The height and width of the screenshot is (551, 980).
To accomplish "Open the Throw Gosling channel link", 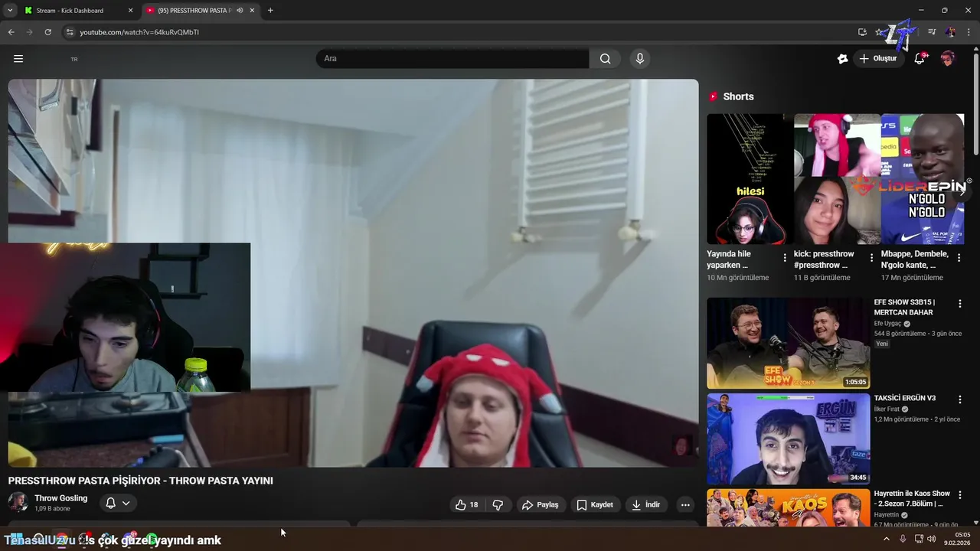I will click(x=60, y=498).
